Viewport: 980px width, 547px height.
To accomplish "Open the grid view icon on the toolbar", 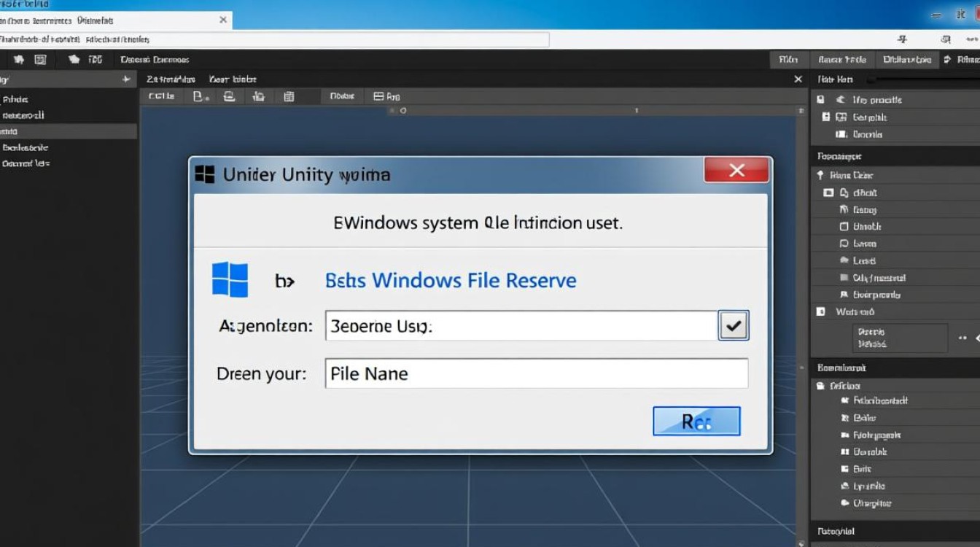I will (x=289, y=96).
